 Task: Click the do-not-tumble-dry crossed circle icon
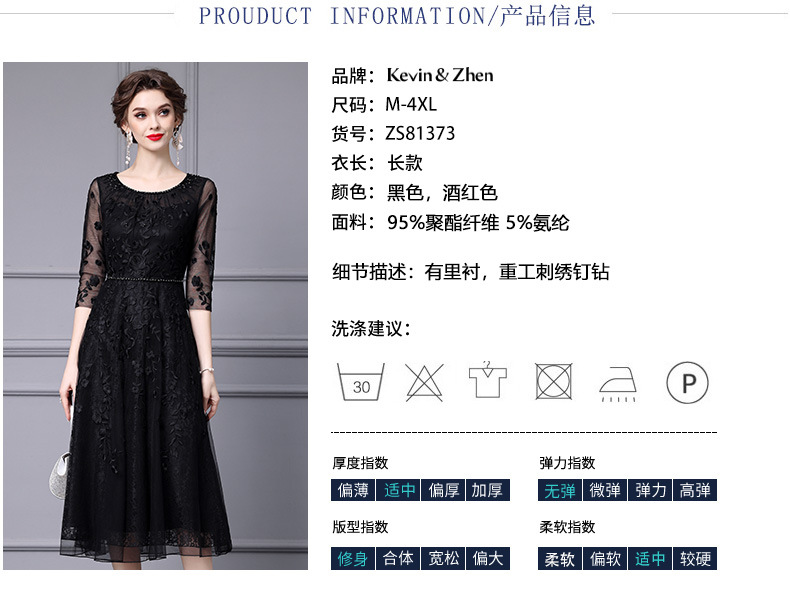click(553, 382)
